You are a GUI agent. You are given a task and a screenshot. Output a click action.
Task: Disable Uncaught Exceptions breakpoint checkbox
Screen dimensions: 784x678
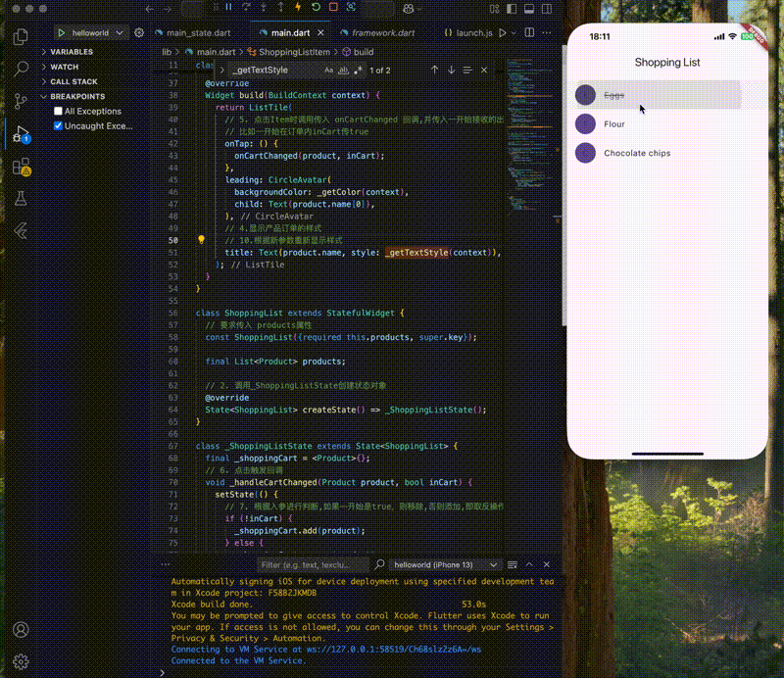point(58,126)
